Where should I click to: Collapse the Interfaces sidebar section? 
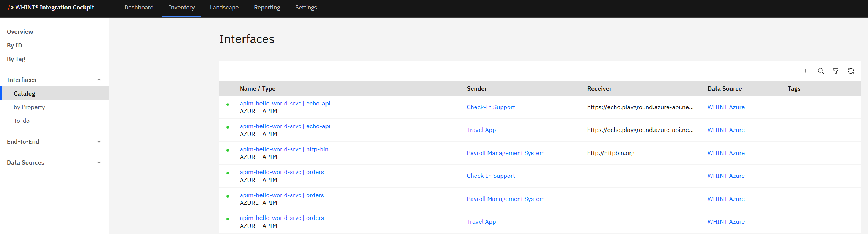(99, 80)
